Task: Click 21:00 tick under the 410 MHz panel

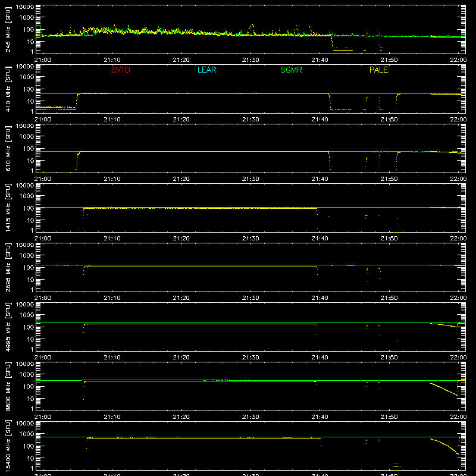Action: (x=43, y=120)
